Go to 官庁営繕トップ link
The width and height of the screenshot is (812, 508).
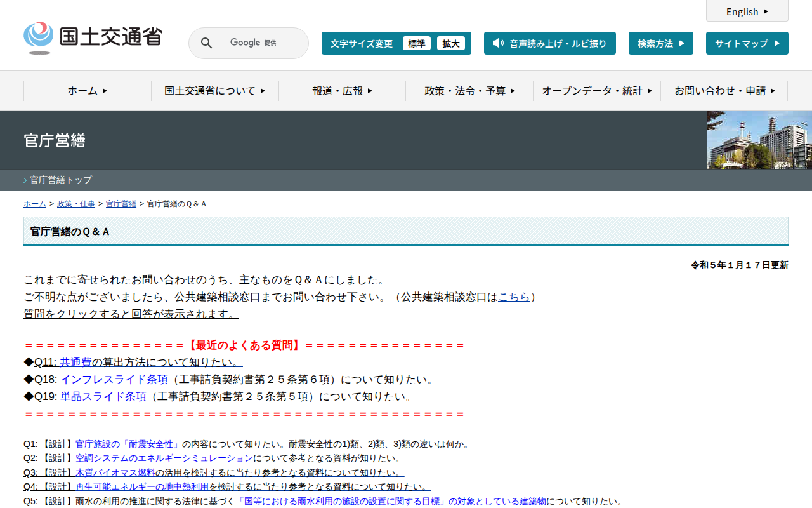(61, 180)
